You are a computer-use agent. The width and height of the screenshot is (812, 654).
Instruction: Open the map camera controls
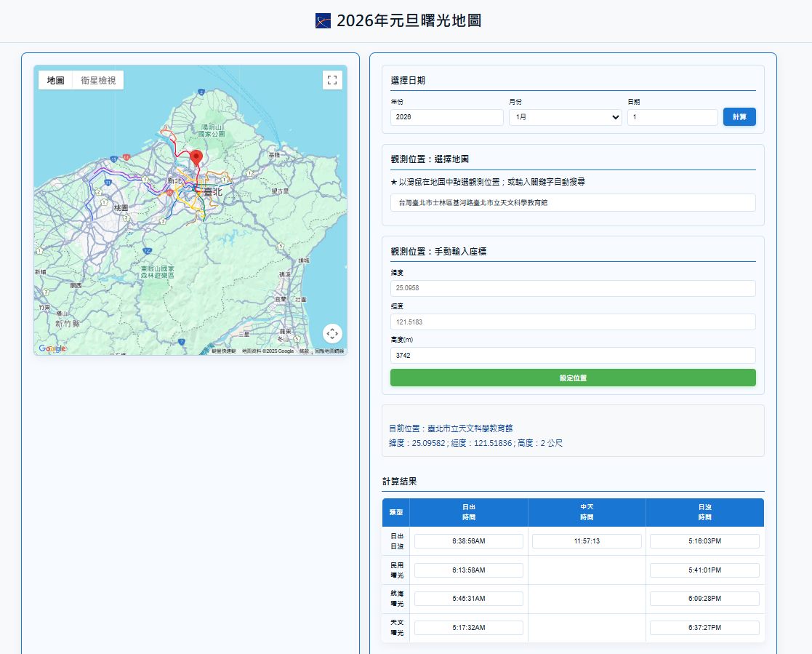[332, 334]
